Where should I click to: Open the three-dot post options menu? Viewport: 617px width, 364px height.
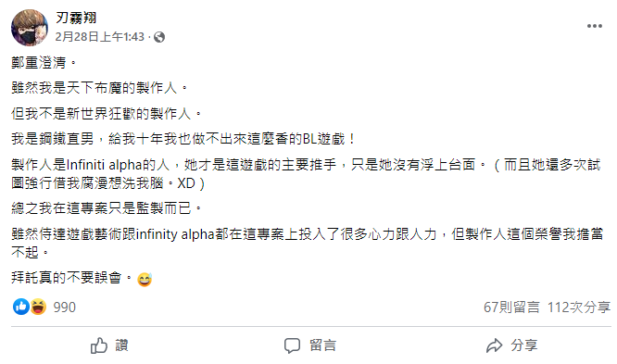[x=594, y=26]
